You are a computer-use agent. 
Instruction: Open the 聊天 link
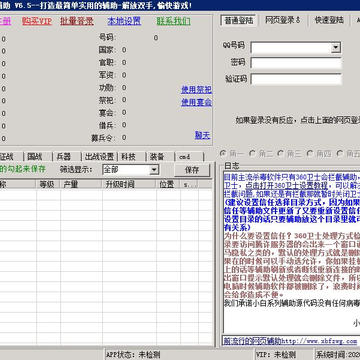[202, 135]
